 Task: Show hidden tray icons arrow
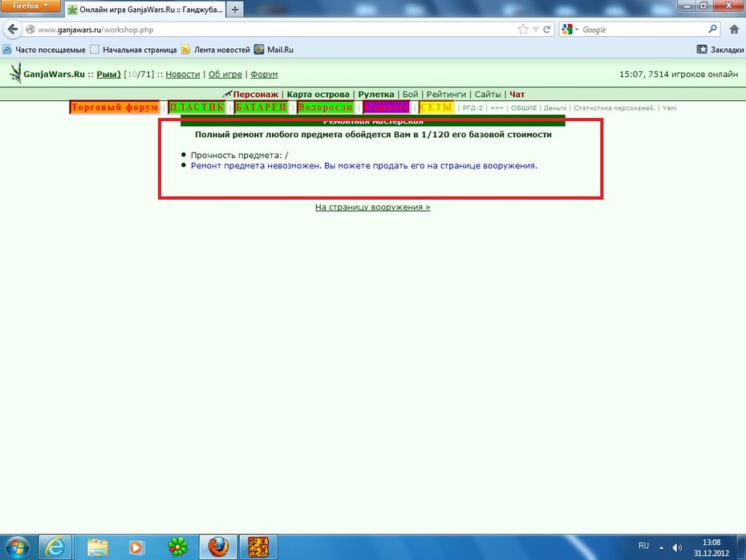(661, 548)
